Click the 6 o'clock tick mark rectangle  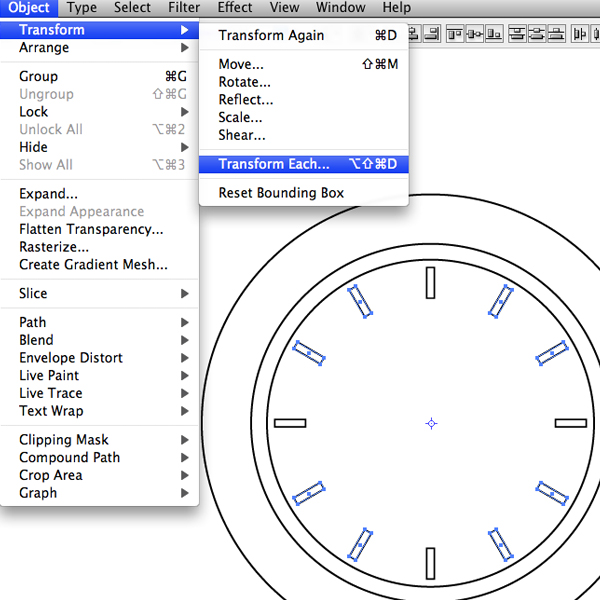[x=430, y=564]
